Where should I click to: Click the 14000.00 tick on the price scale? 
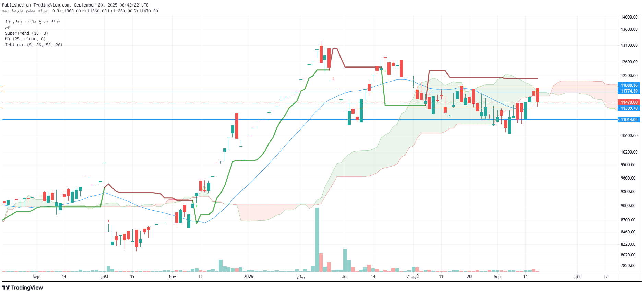629,17
